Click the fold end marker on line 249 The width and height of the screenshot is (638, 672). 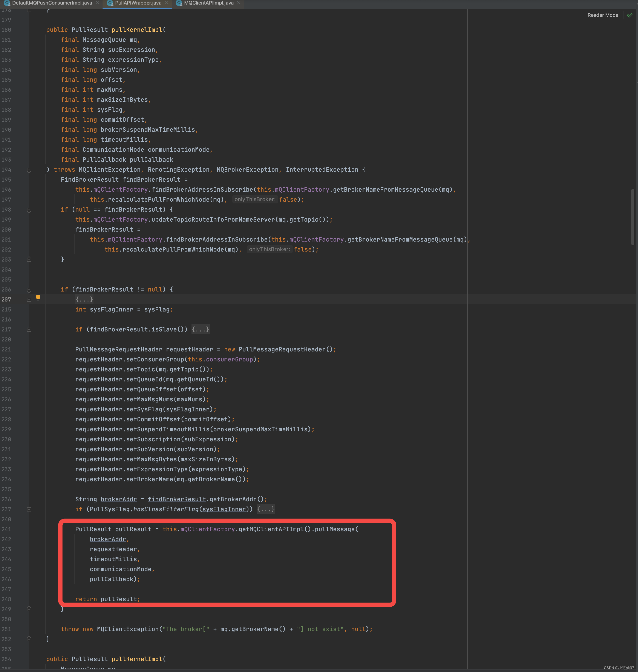point(29,609)
